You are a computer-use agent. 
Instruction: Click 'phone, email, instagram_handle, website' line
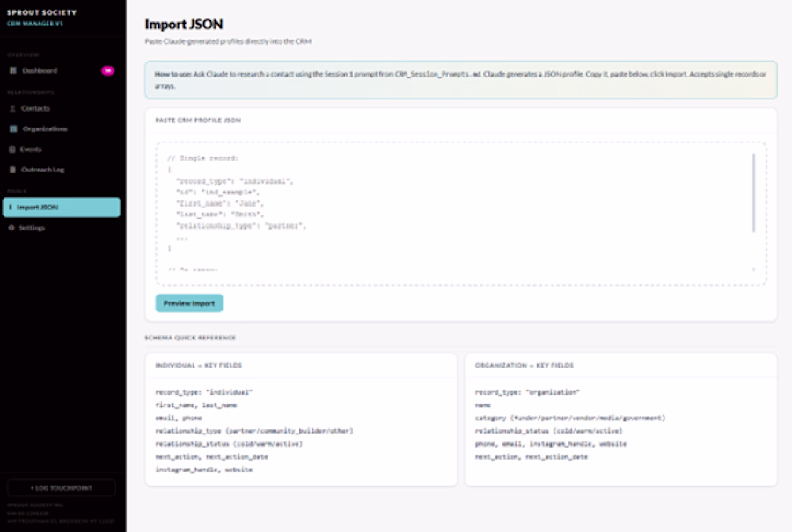(551, 444)
